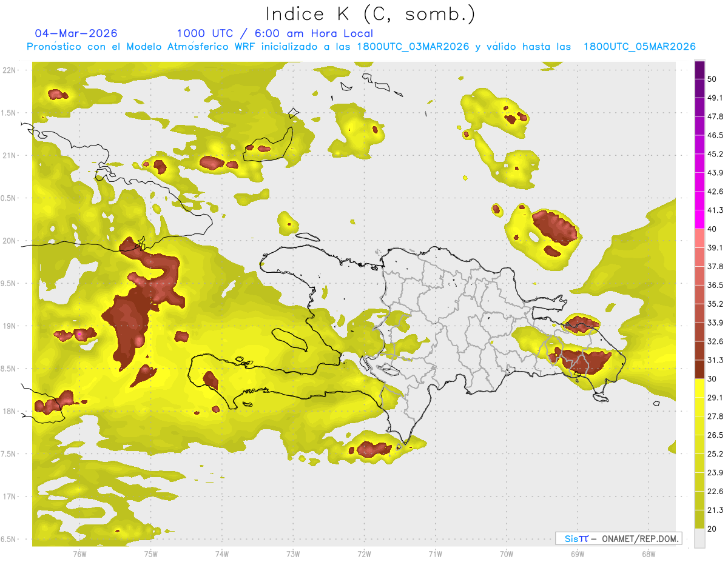This screenshot has width=728, height=562.
Task: Select the '71W' longitude axis label
Action: coord(435,554)
